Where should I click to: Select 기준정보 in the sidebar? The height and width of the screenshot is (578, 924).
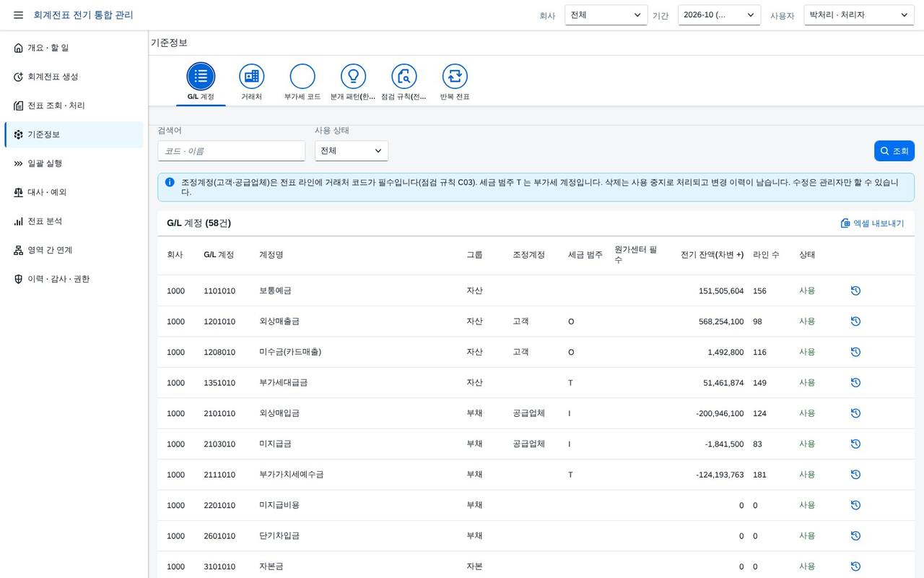(x=74, y=134)
